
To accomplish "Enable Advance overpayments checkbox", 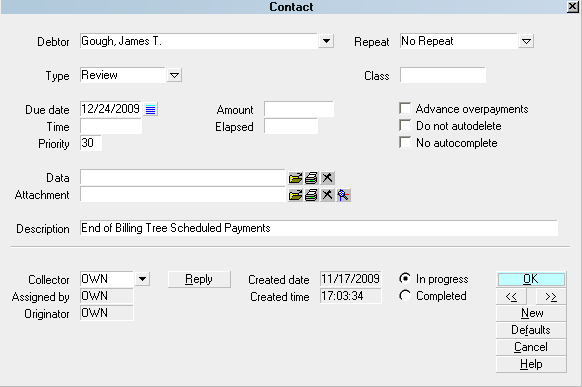I will tap(405, 108).
